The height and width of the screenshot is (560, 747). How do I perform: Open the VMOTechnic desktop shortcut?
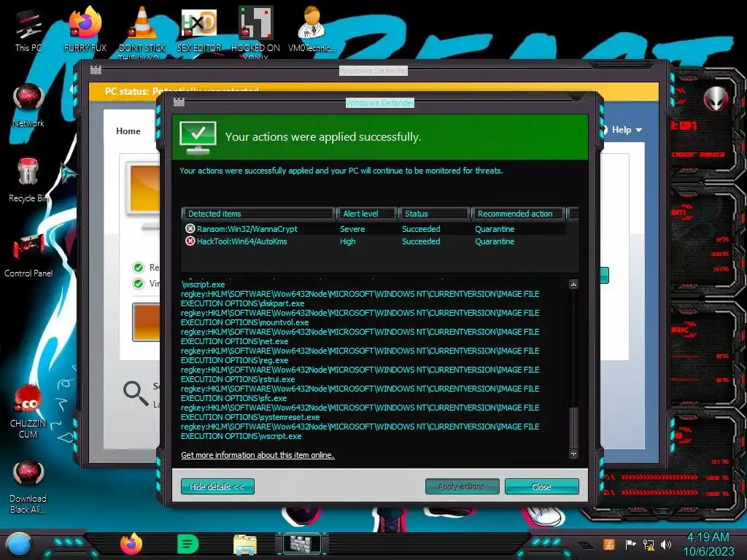point(312,29)
